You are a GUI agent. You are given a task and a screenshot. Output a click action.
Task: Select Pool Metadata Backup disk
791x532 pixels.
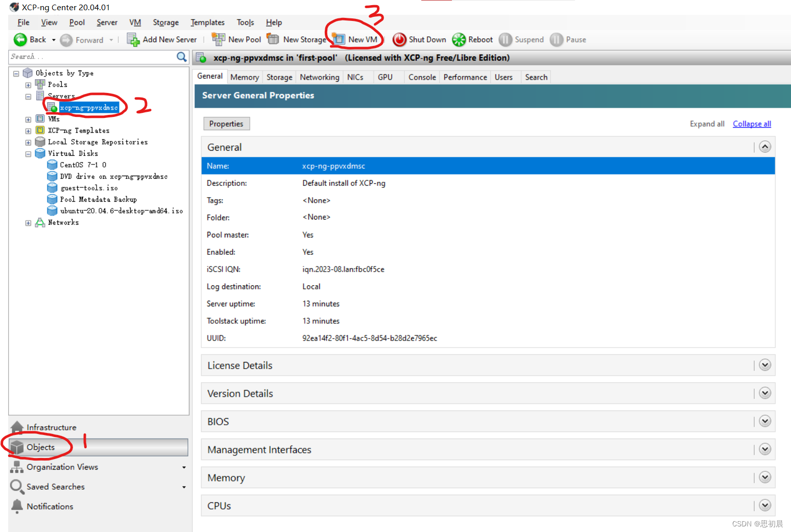point(99,199)
